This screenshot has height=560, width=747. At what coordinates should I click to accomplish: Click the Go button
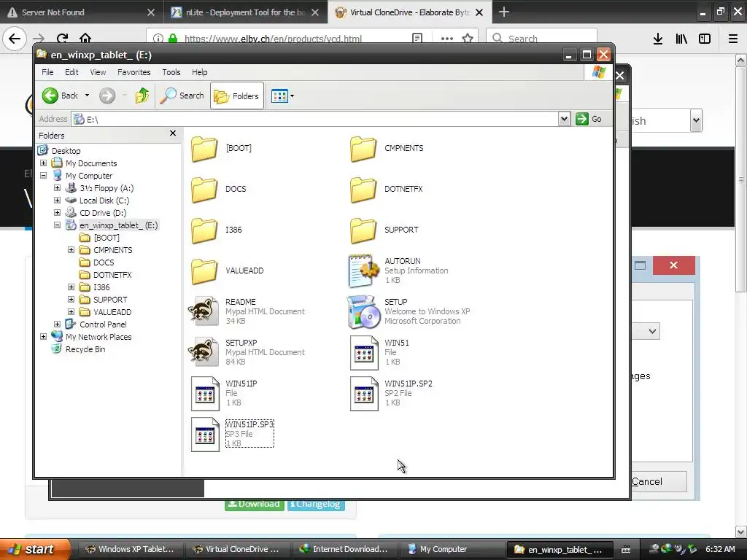[589, 119]
